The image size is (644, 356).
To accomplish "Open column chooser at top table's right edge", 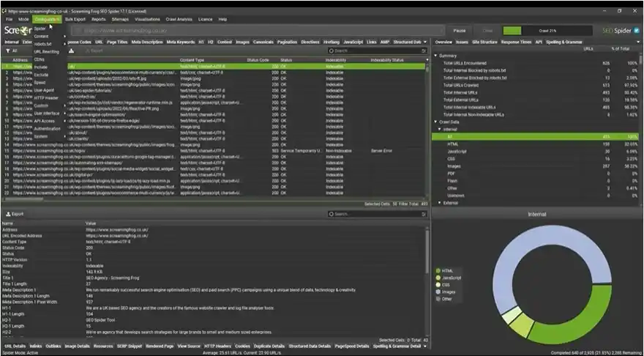I will 427,60.
